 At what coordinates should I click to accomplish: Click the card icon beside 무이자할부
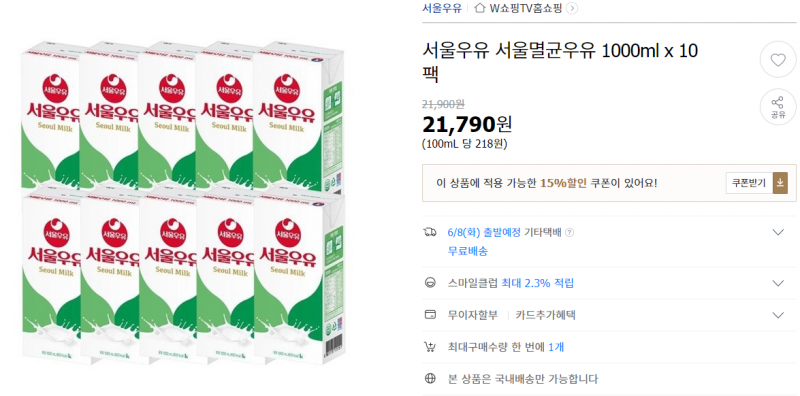tap(430, 314)
